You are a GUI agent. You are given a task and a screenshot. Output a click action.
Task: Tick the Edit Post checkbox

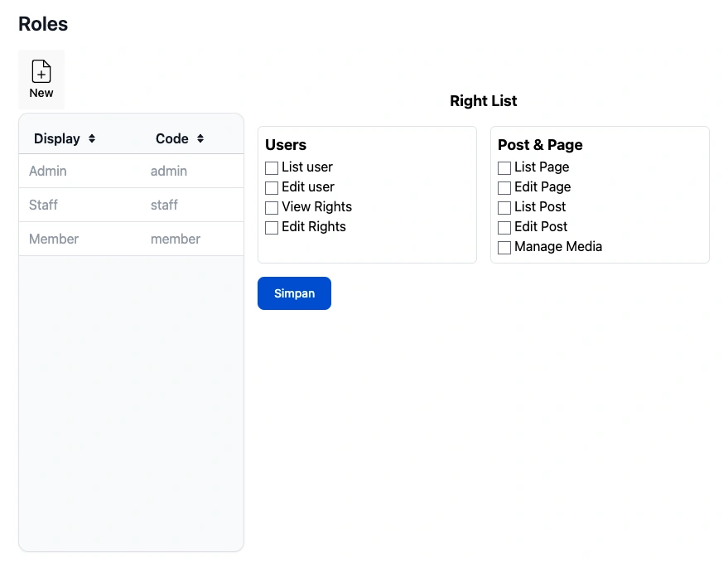click(504, 228)
